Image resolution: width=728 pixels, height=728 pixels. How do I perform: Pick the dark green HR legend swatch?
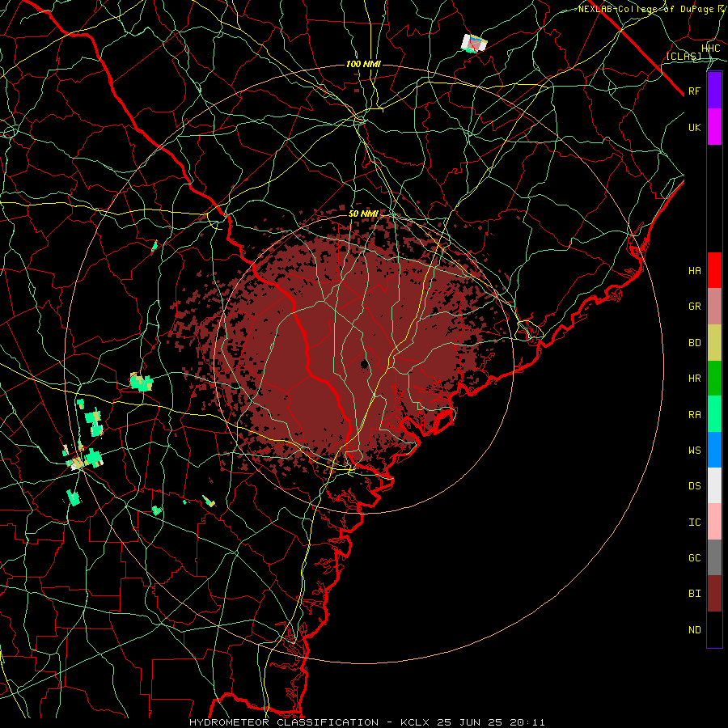pyautogui.click(x=714, y=379)
